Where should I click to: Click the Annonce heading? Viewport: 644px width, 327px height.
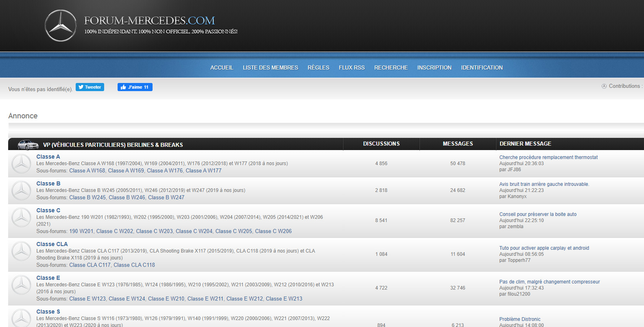(x=23, y=116)
